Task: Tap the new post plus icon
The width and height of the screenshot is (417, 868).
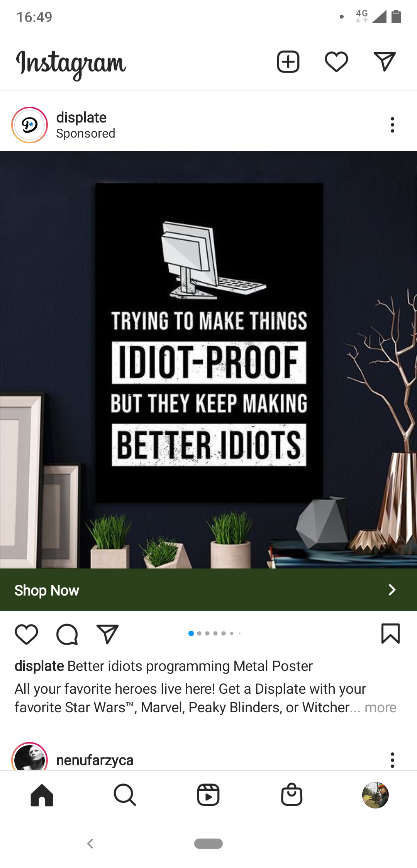Action: 288,62
